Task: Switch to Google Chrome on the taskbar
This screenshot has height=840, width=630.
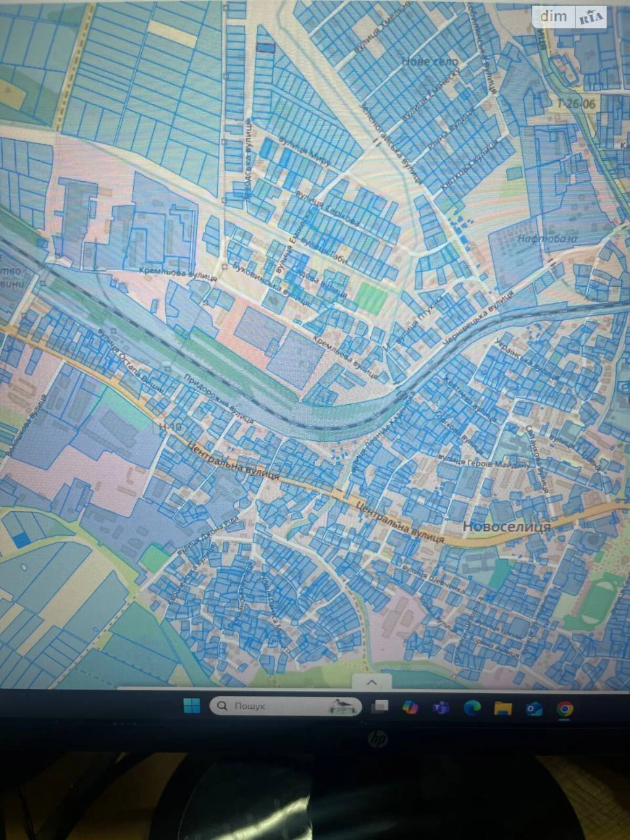Action: click(x=564, y=709)
